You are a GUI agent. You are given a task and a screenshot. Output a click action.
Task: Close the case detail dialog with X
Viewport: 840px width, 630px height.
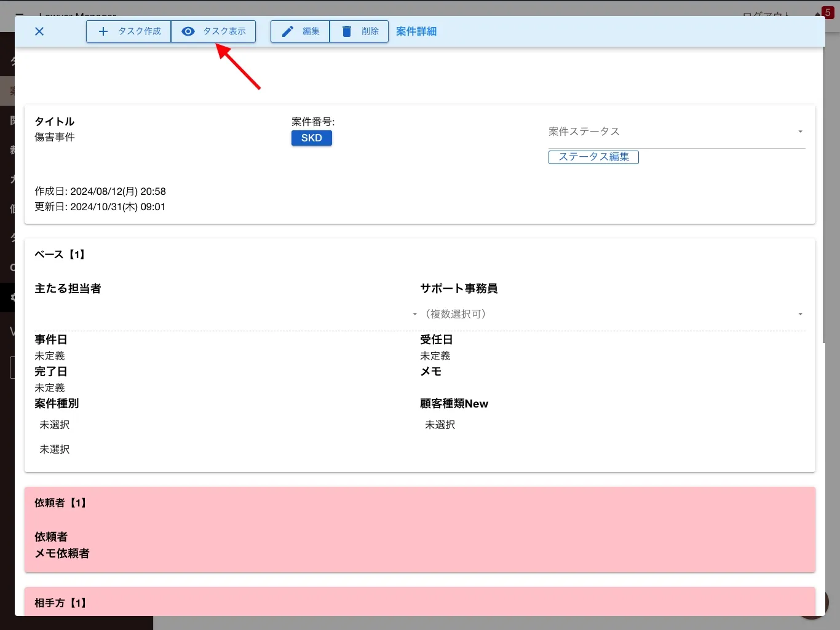point(39,31)
